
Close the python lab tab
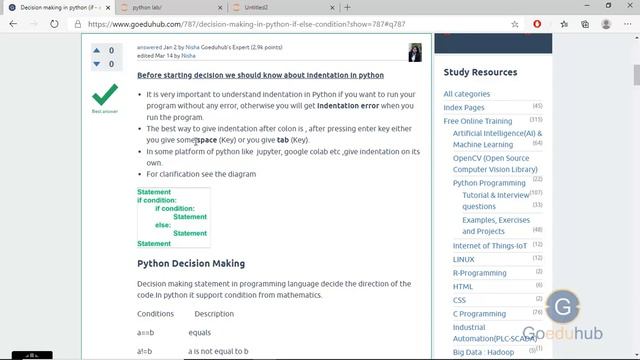pos(220,7)
